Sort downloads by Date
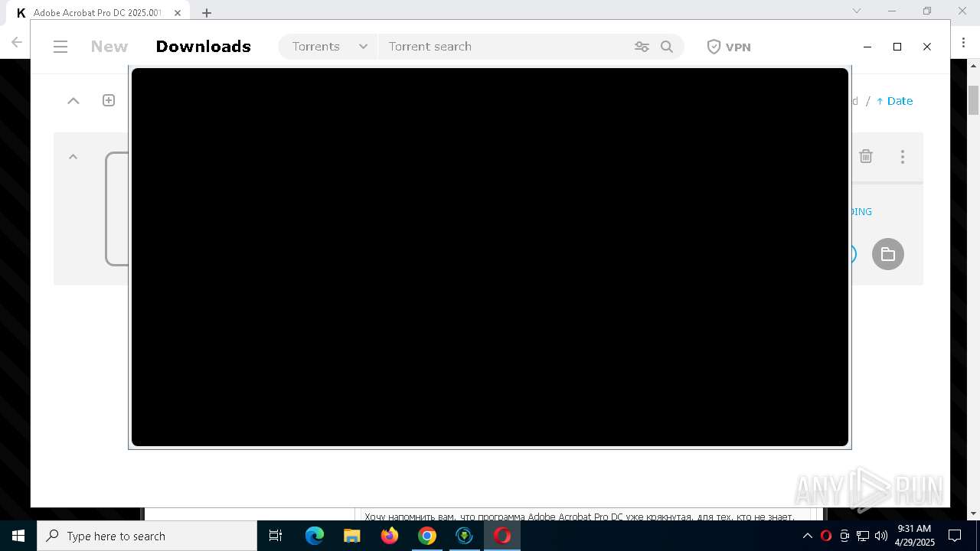 894,101
